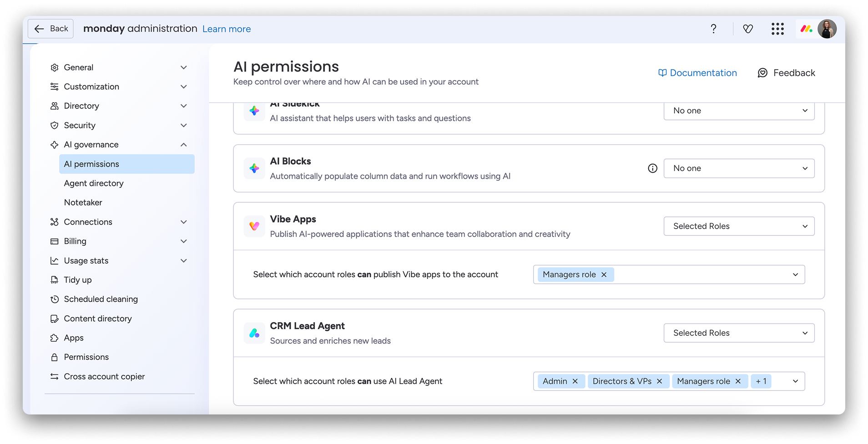Click the General gear icon in sidebar
Screen dimensions: 868x444
click(55, 68)
